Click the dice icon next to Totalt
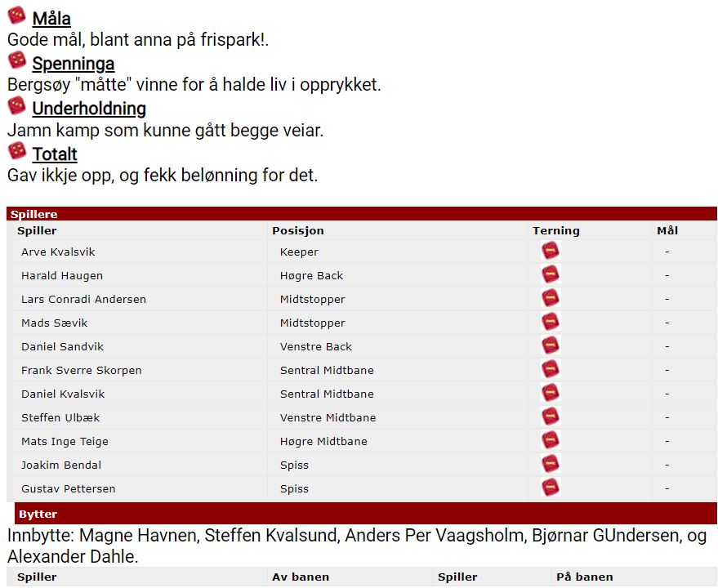Viewport: 718px width, 588px height. [x=17, y=151]
